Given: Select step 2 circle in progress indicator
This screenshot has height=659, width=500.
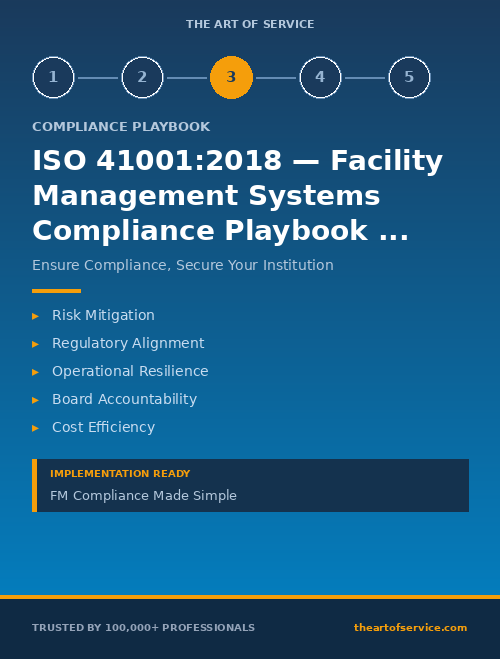Looking at the screenshot, I should point(142,77).
